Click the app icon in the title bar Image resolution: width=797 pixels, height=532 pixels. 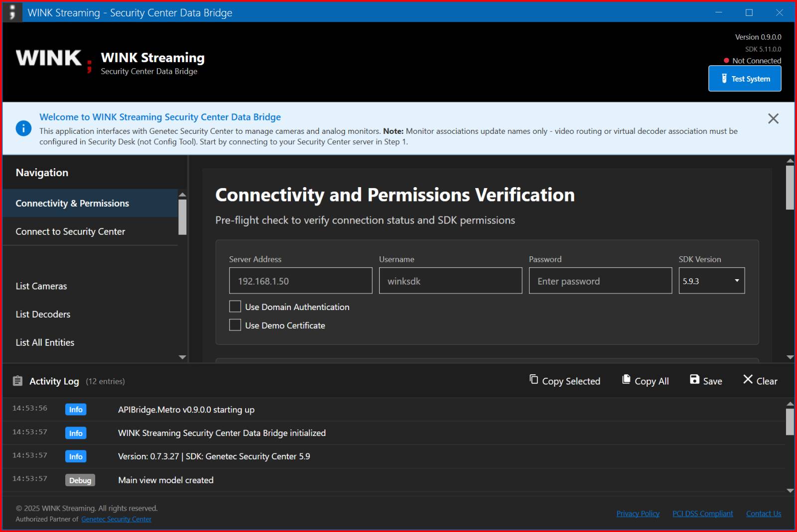click(12, 12)
